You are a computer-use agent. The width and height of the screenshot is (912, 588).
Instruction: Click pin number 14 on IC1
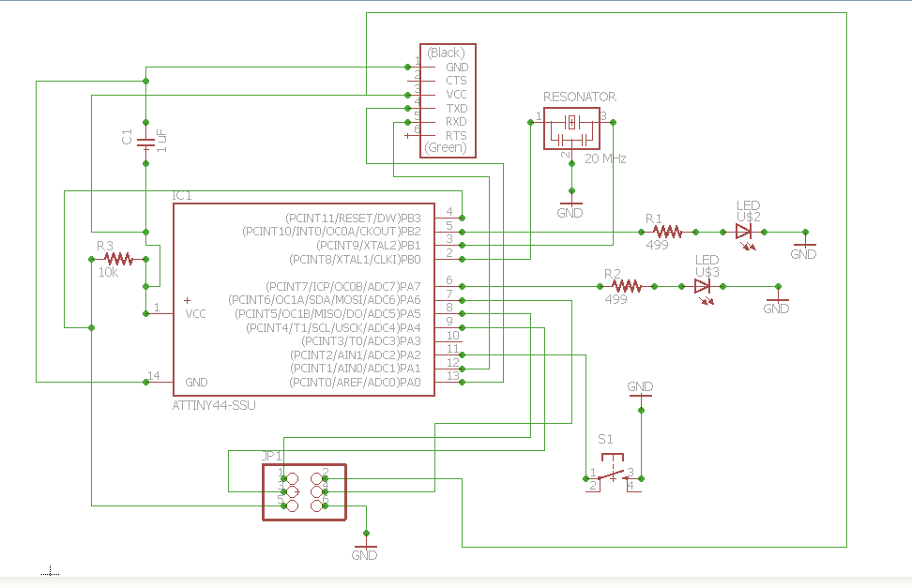coord(154,376)
